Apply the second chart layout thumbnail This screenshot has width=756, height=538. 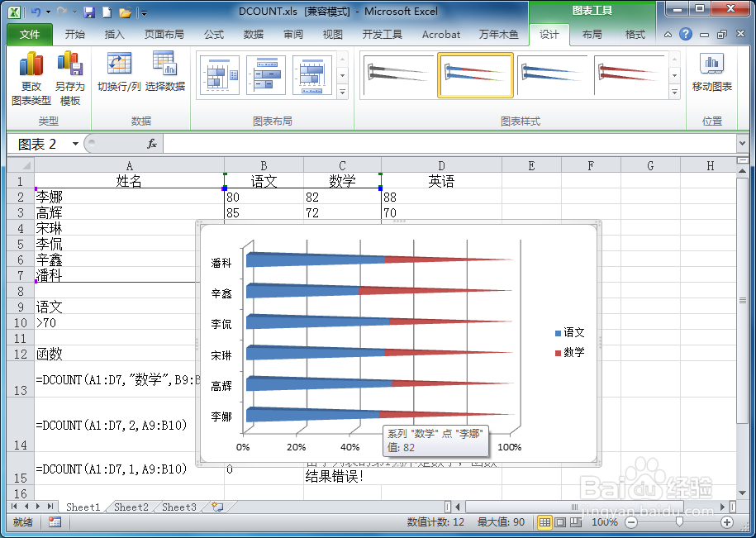click(x=266, y=75)
